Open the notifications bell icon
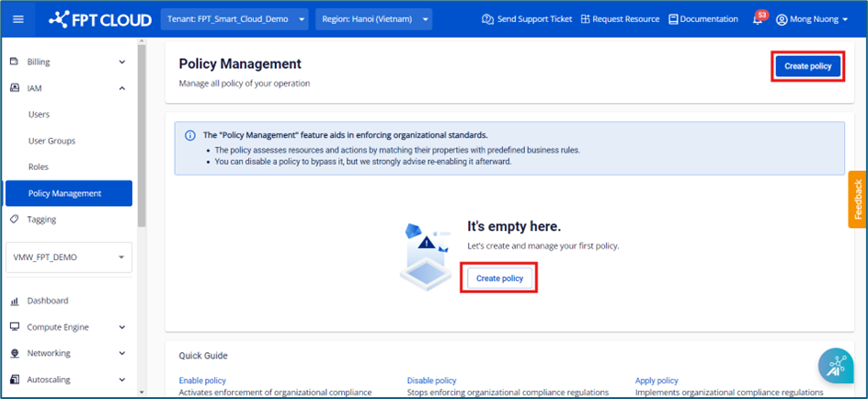This screenshot has width=868, height=399. (757, 19)
